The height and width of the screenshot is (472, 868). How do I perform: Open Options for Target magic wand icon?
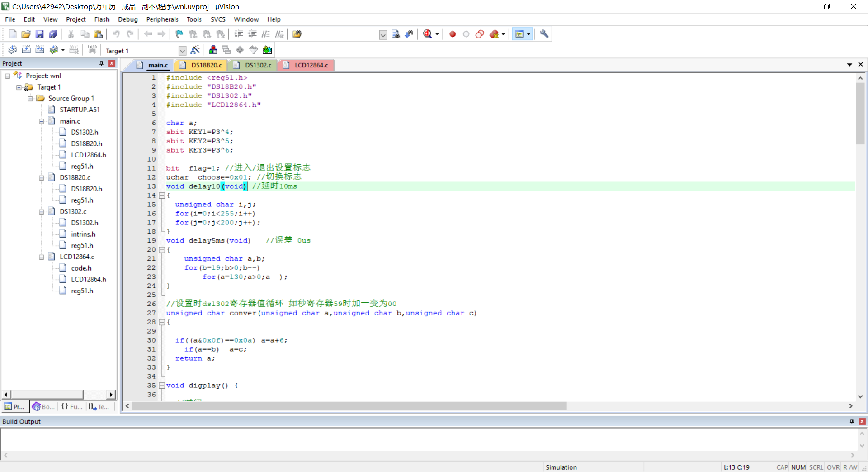pyautogui.click(x=195, y=50)
